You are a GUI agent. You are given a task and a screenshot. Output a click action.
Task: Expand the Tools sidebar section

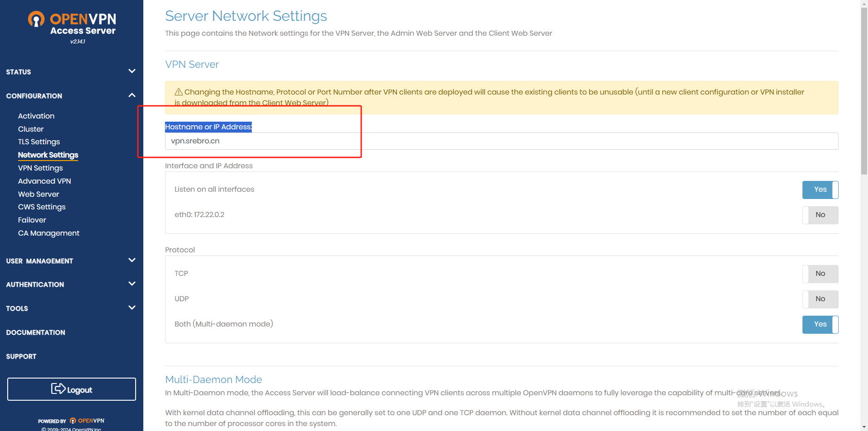(132, 308)
